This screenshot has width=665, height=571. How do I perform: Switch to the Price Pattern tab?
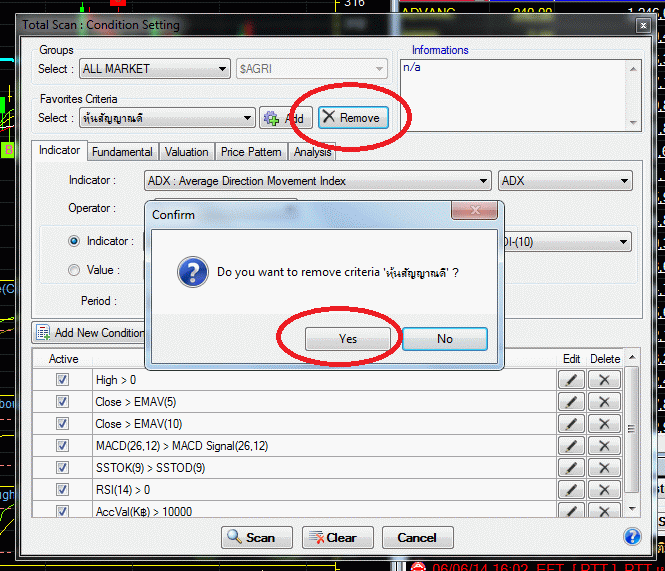pyautogui.click(x=251, y=152)
